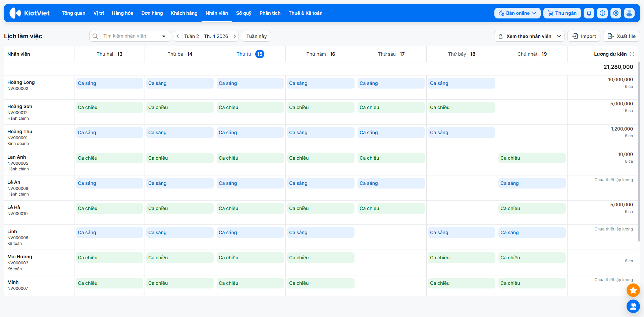Click the info icon beside Lương dự kiến
644x317 pixels.
pyautogui.click(x=632, y=54)
